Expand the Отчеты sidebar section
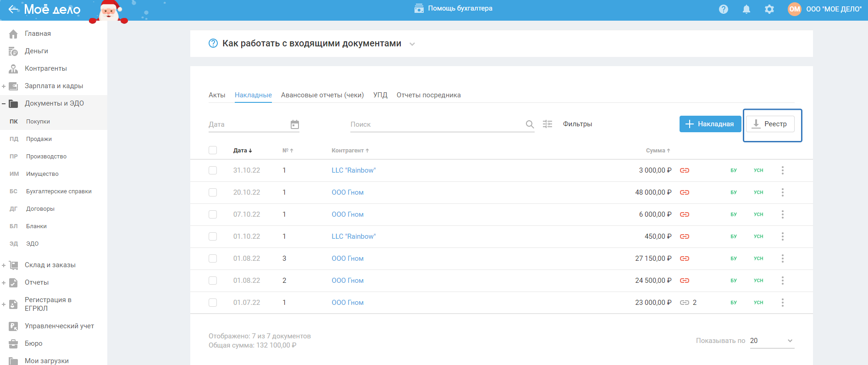 pos(4,283)
